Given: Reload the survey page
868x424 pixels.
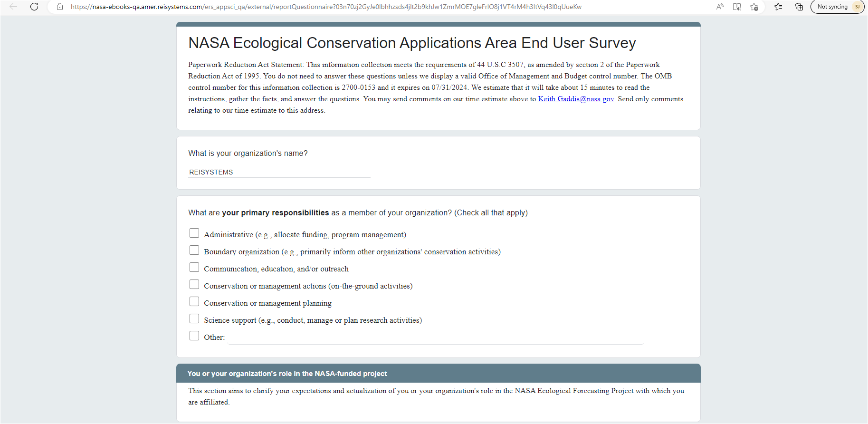Looking at the screenshot, I should click(x=34, y=7).
